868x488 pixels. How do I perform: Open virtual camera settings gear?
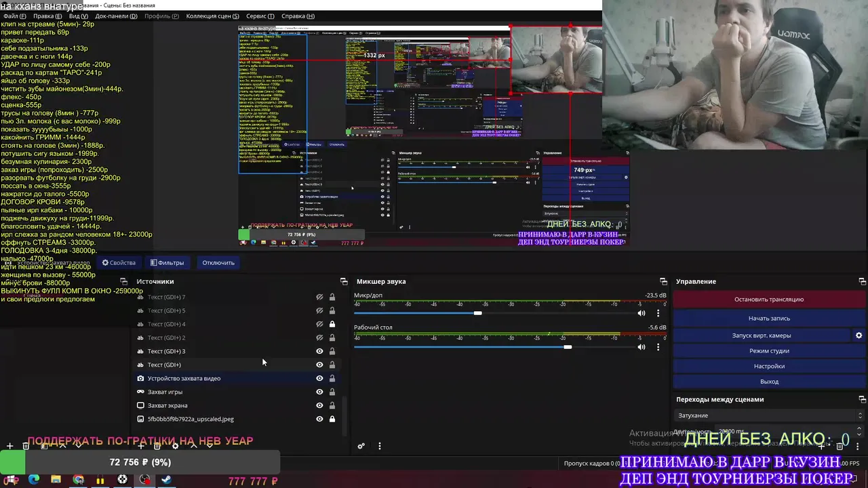tap(859, 335)
